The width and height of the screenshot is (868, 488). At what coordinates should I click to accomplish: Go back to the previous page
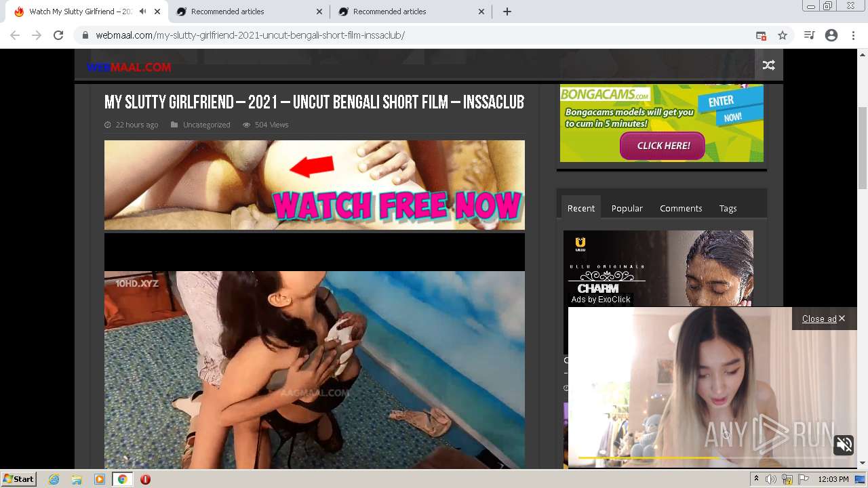pos(15,35)
